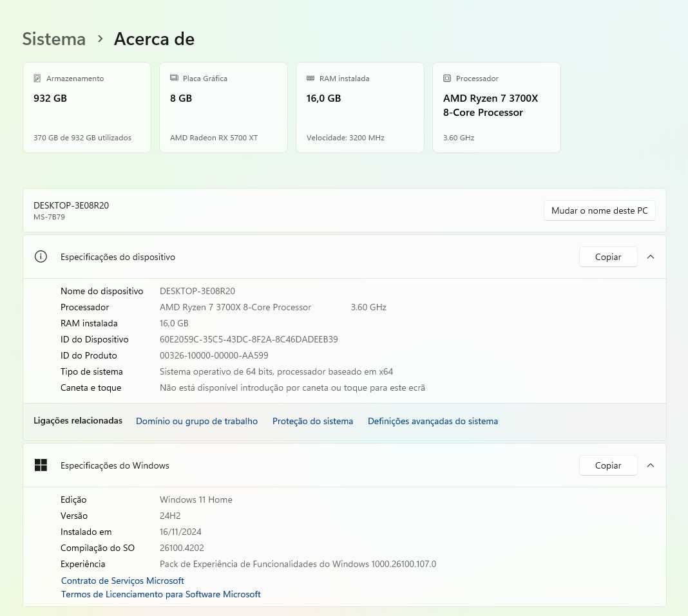The height and width of the screenshot is (616, 688).
Task: Open Contrato de Serviços Microsoft link
Action: coord(122,581)
